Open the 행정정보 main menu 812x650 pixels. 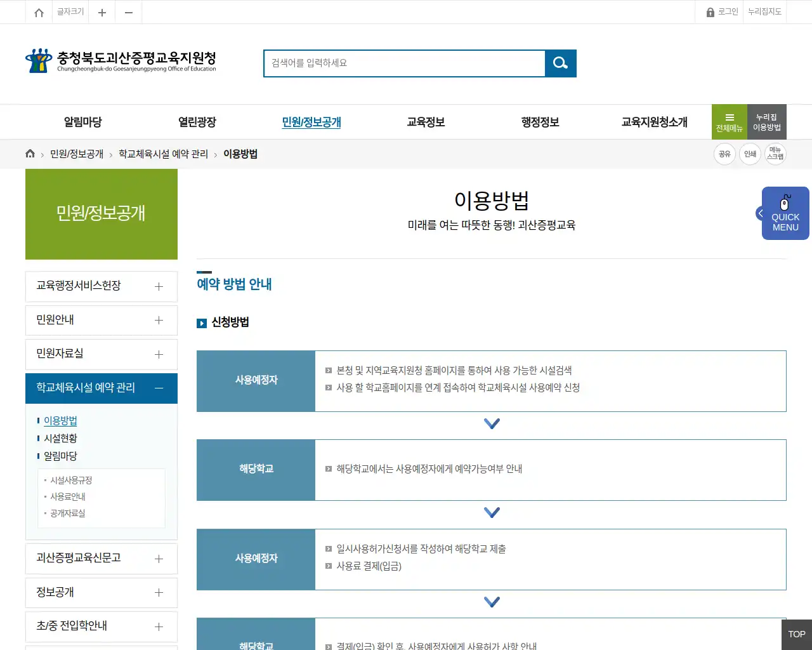[x=540, y=122]
